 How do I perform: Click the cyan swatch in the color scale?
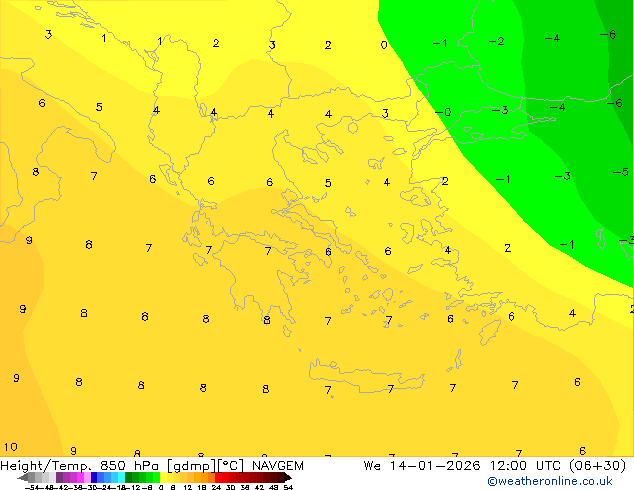121,477
